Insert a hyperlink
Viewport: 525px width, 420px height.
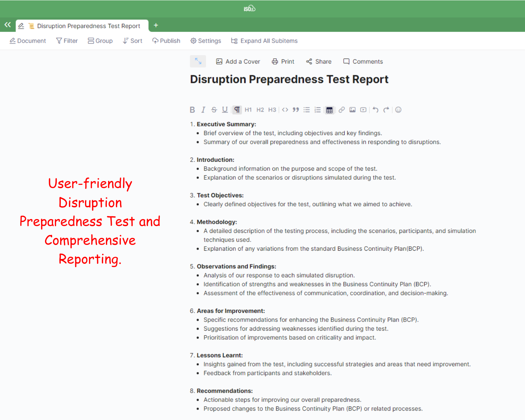coord(342,110)
